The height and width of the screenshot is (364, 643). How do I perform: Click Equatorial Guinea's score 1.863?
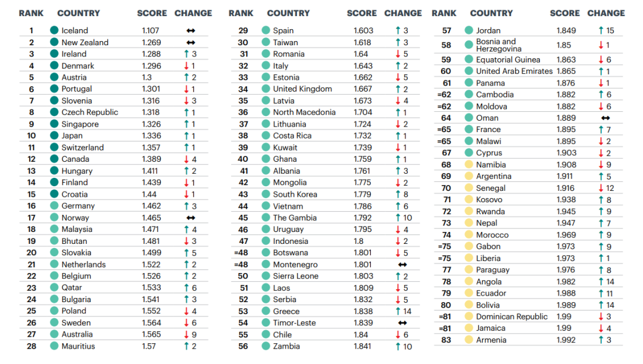click(x=566, y=60)
